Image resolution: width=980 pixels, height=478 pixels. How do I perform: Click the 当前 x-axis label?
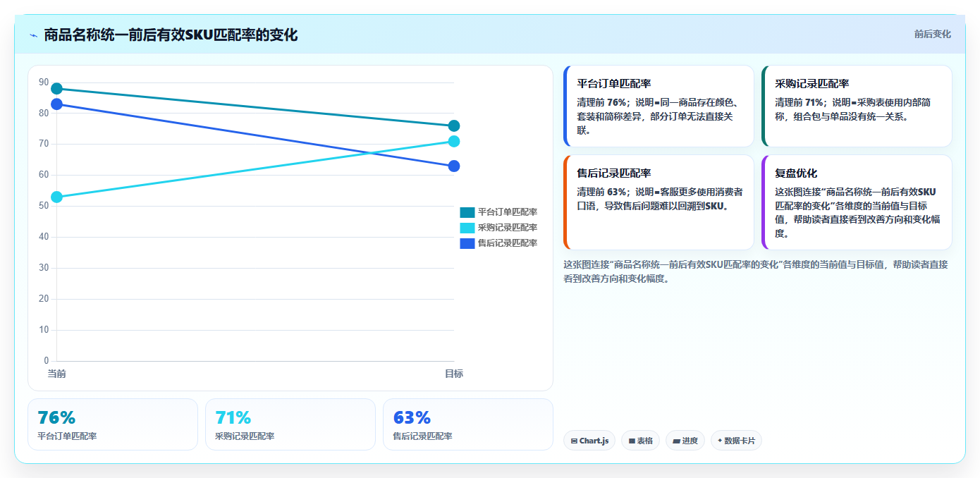coord(57,374)
